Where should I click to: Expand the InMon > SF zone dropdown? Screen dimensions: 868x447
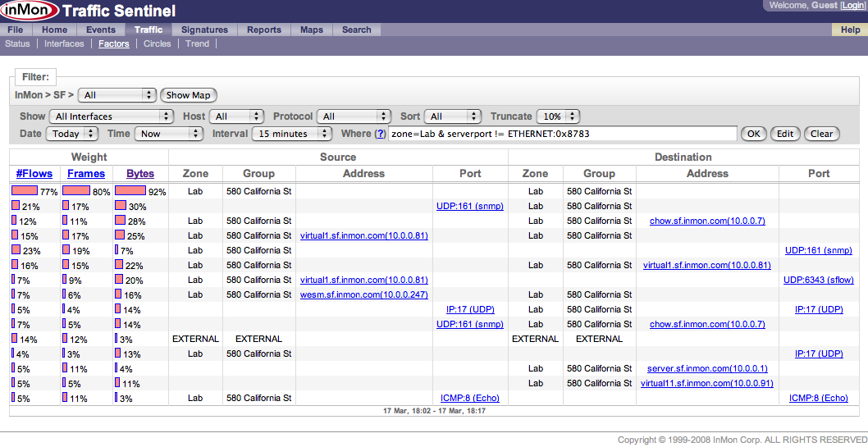point(117,94)
